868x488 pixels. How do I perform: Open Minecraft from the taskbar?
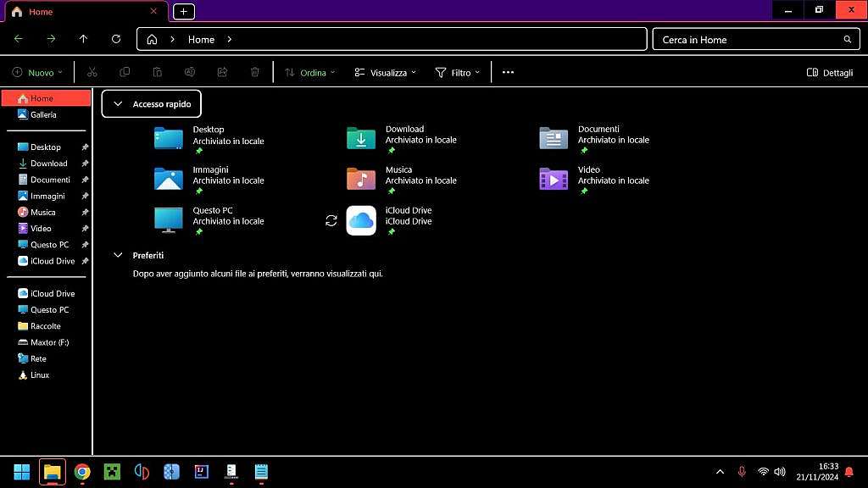click(111, 471)
